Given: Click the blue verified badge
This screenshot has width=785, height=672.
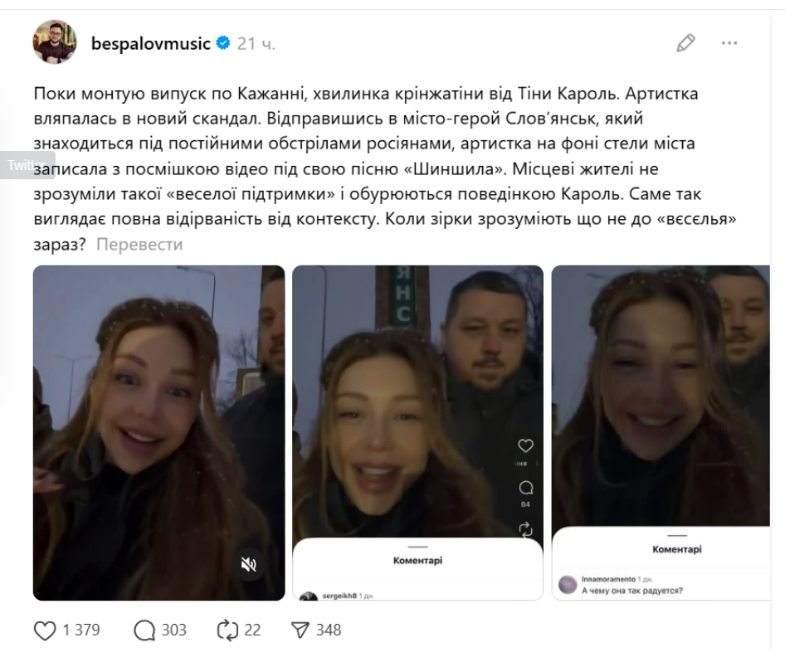Looking at the screenshot, I should [222, 43].
